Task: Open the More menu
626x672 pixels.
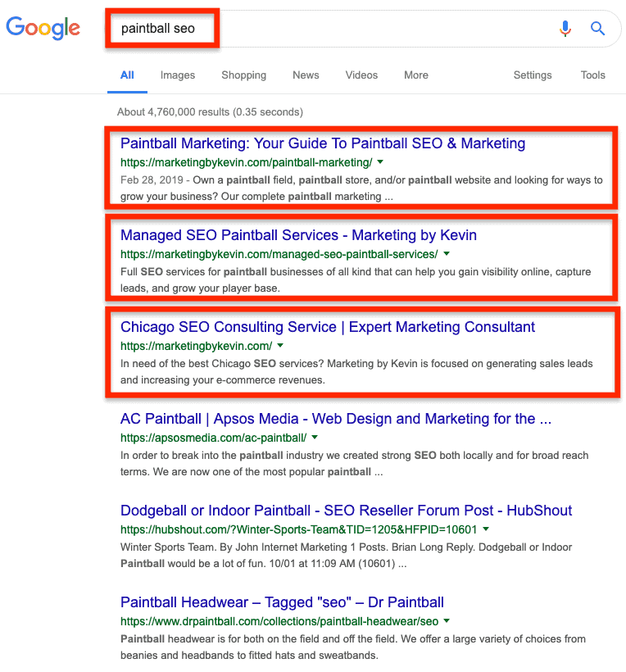Action: click(416, 75)
